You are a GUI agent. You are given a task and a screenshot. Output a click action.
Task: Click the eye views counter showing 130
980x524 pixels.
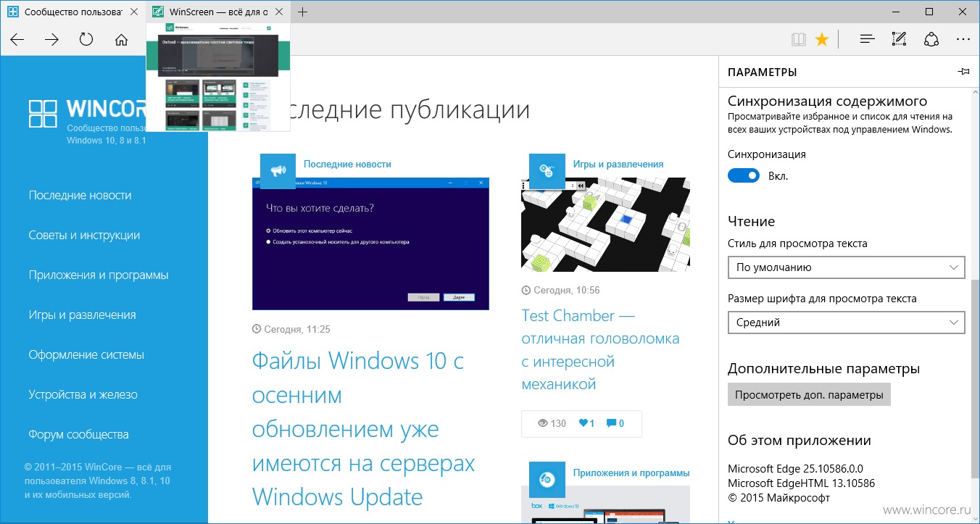click(552, 423)
